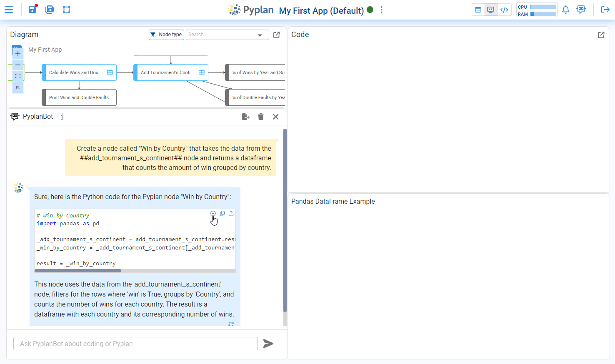Fit the diagram to screen

tap(18, 76)
